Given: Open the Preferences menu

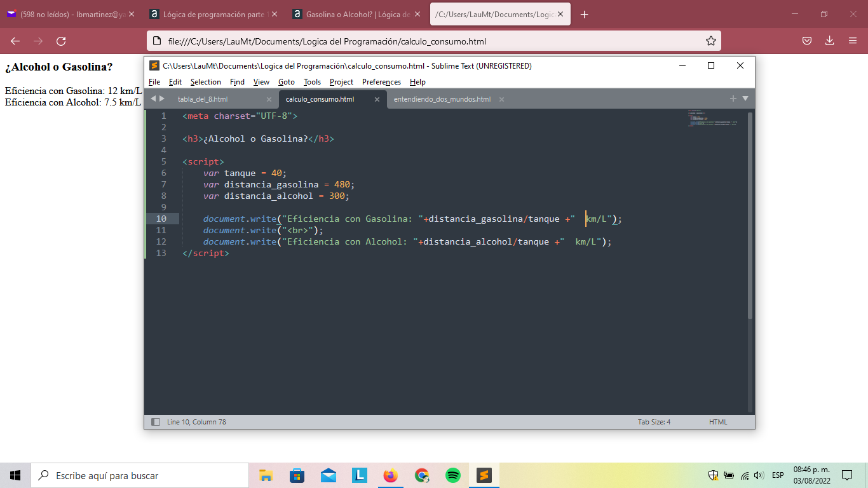Looking at the screenshot, I should coord(381,82).
